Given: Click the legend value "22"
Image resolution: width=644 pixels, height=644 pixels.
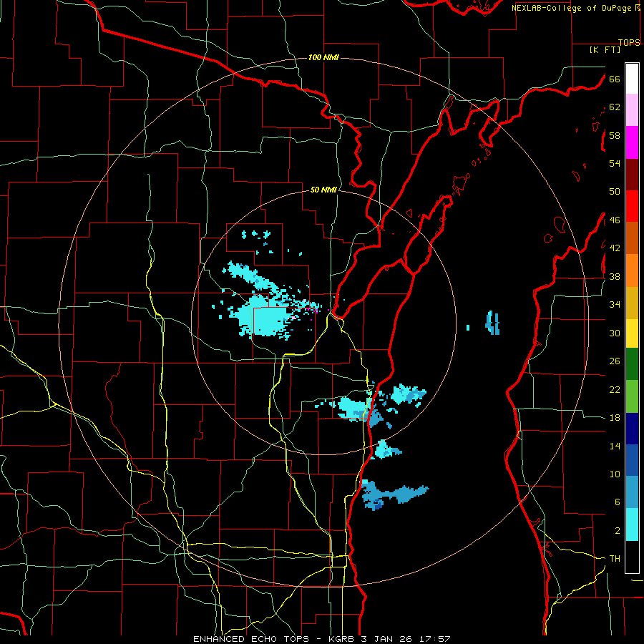Looking at the screenshot, I should [615, 389].
